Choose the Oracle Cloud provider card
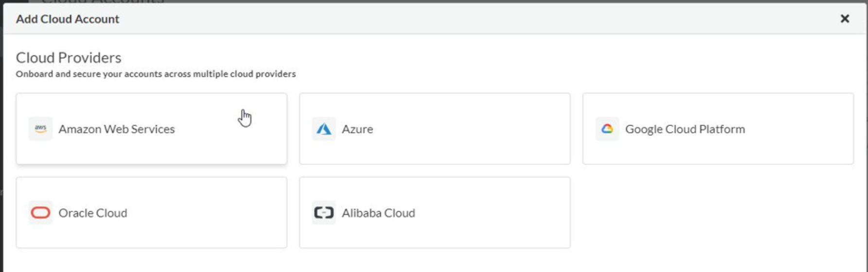868x272 pixels. (152, 213)
